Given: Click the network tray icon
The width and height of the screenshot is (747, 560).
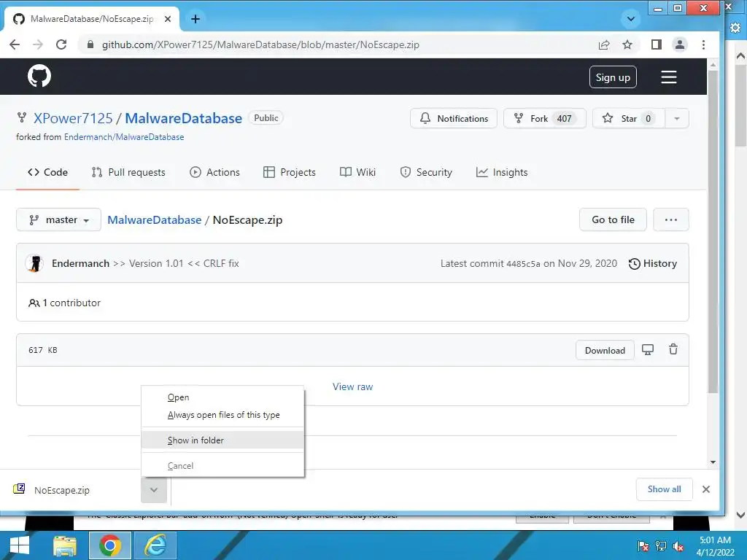Looking at the screenshot, I should click(x=661, y=546).
